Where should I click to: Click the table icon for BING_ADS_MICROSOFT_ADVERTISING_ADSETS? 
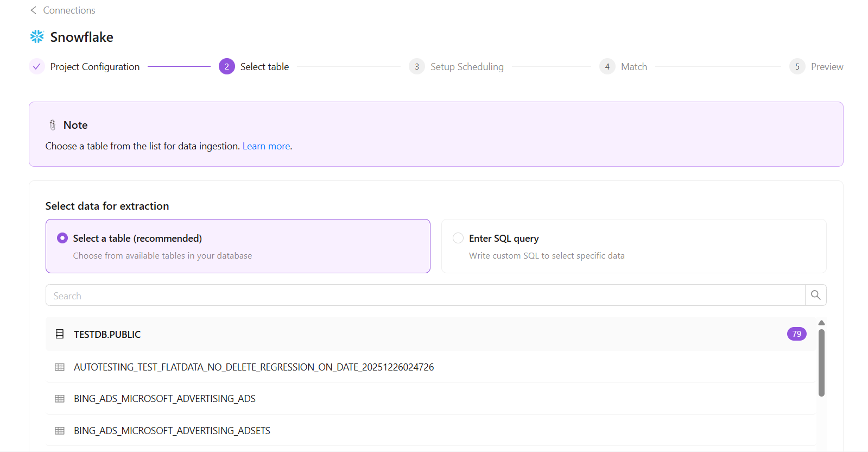[60, 431]
